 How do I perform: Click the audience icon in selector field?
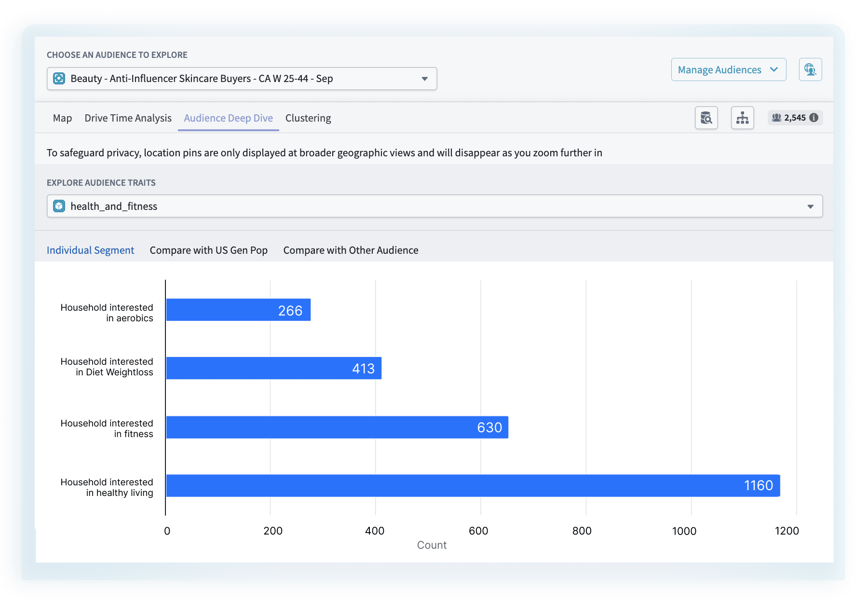click(x=59, y=79)
